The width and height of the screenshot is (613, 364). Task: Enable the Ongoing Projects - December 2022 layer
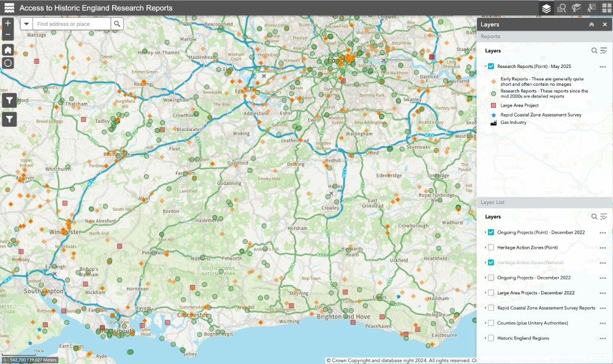point(491,278)
